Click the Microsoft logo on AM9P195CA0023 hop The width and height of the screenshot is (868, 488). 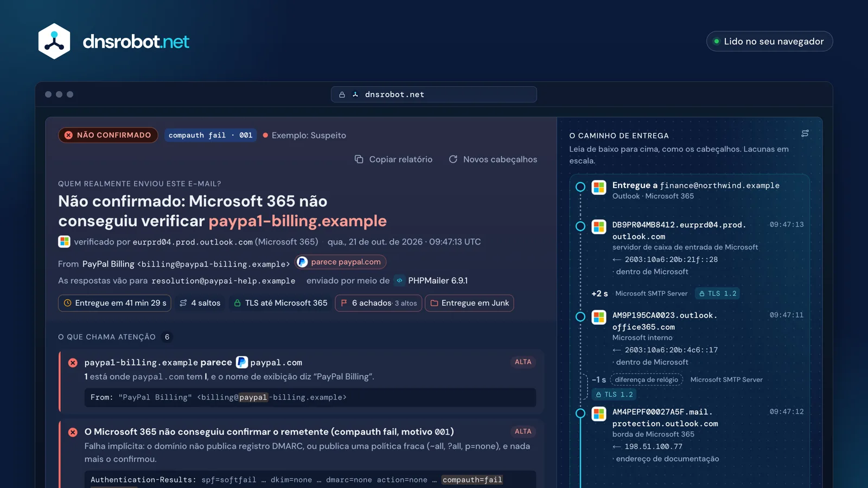pos(599,317)
